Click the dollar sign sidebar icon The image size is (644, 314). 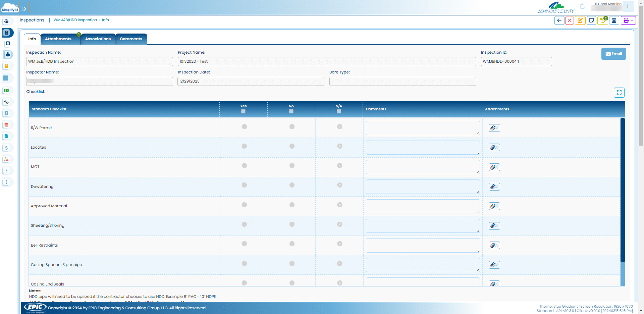point(6,148)
